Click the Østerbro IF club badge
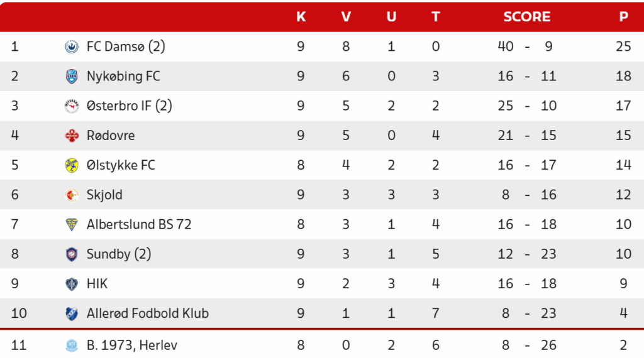Viewport: 644px width, 358px height. (x=72, y=106)
